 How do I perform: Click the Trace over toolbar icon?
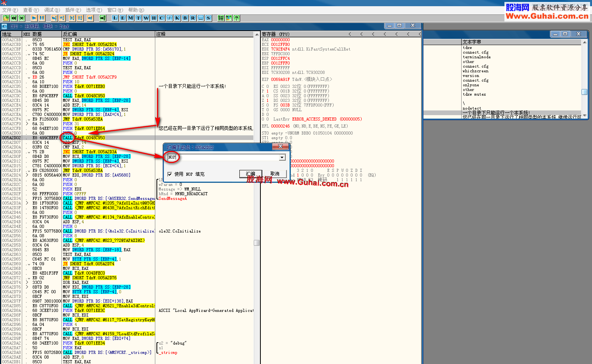click(x=80, y=18)
